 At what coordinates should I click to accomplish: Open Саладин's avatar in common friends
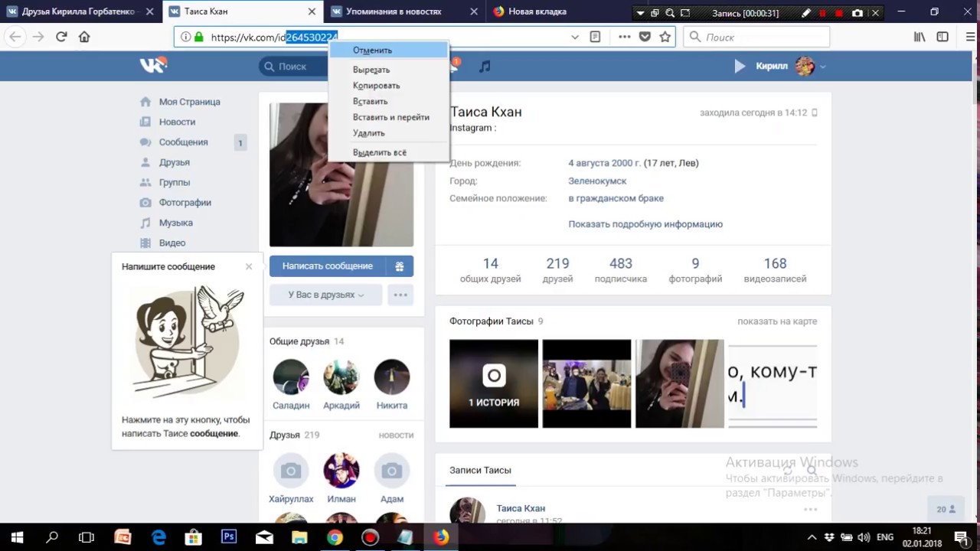coord(291,377)
